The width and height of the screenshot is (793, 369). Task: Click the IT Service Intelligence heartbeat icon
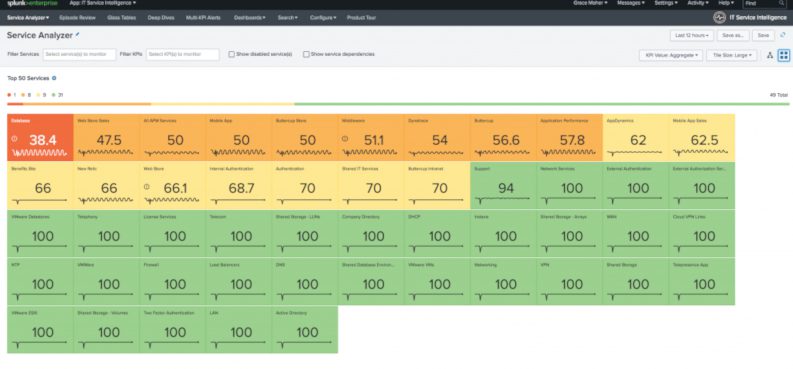[719, 18]
